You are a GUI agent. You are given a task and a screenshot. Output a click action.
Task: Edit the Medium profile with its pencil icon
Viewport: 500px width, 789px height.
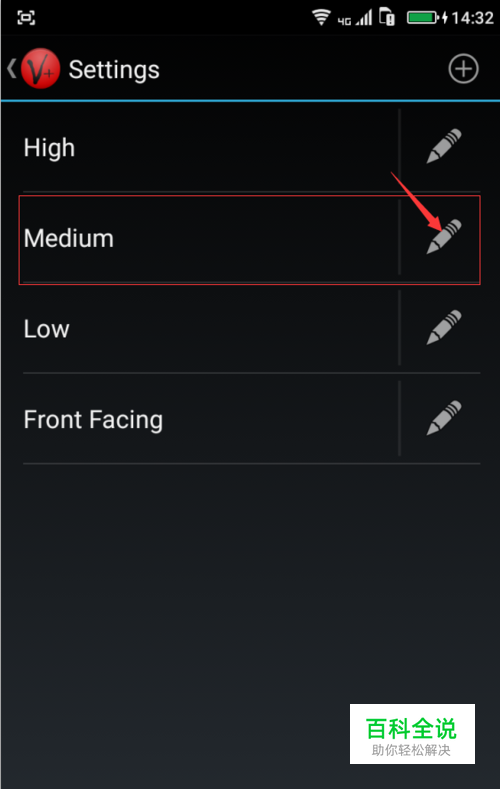coord(444,236)
